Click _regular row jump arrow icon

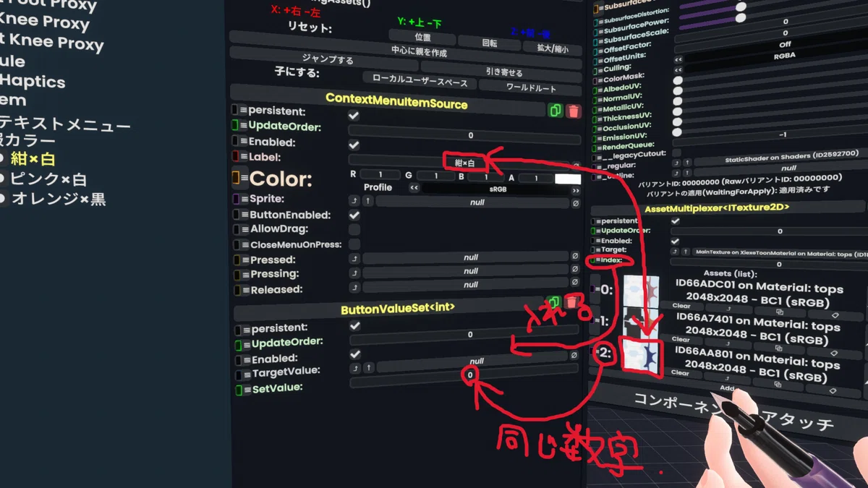pos(676,163)
